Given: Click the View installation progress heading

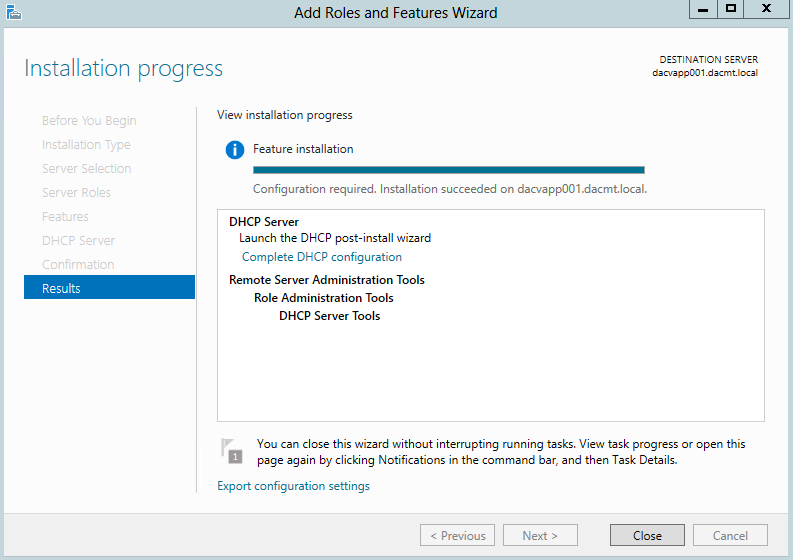Looking at the screenshot, I should pyautogui.click(x=285, y=115).
